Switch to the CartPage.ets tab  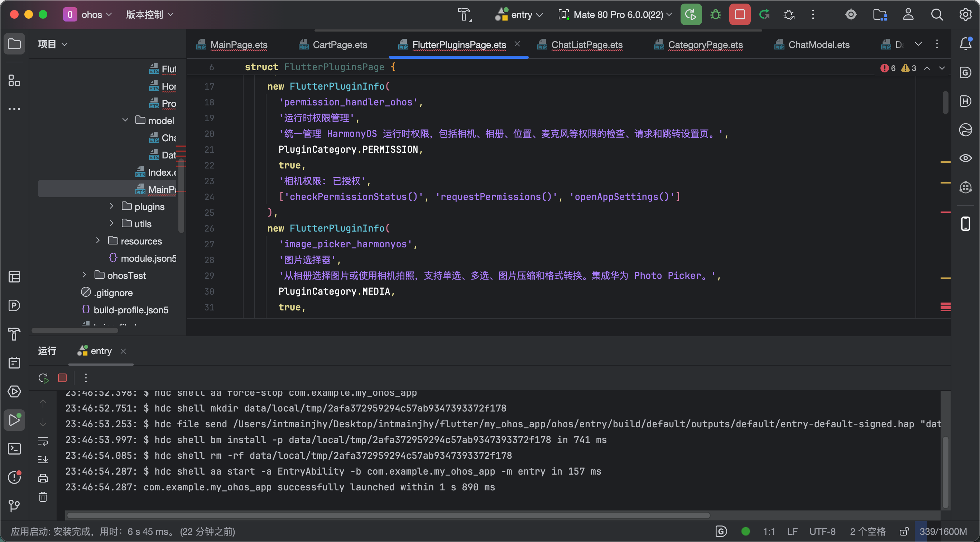pos(339,45)
